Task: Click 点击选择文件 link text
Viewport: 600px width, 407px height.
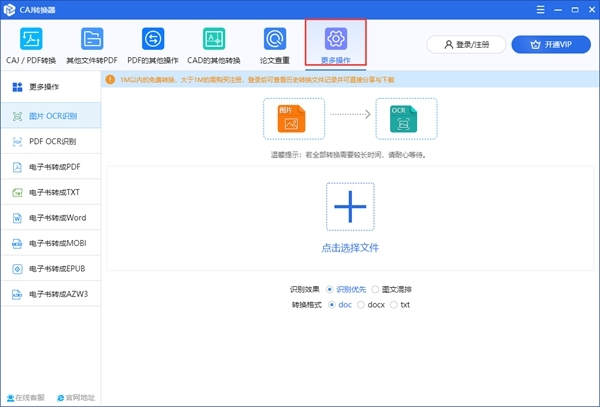Action: (x=350, y=248)
